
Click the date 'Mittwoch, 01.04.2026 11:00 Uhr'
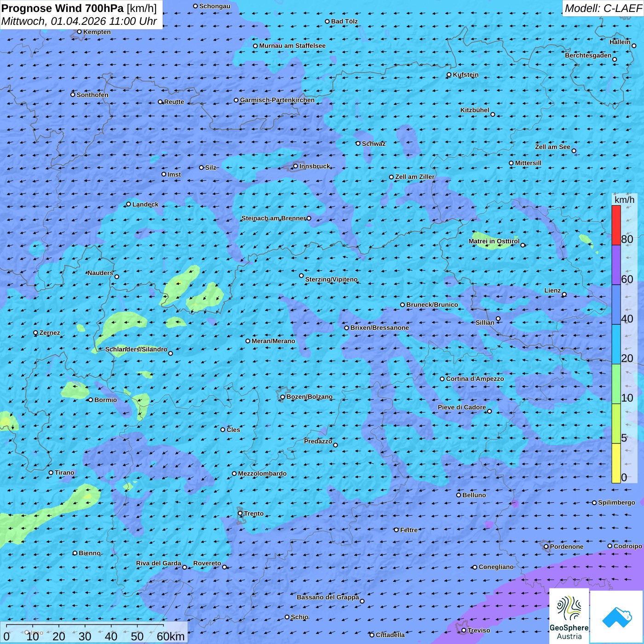(x=79, y=21)
